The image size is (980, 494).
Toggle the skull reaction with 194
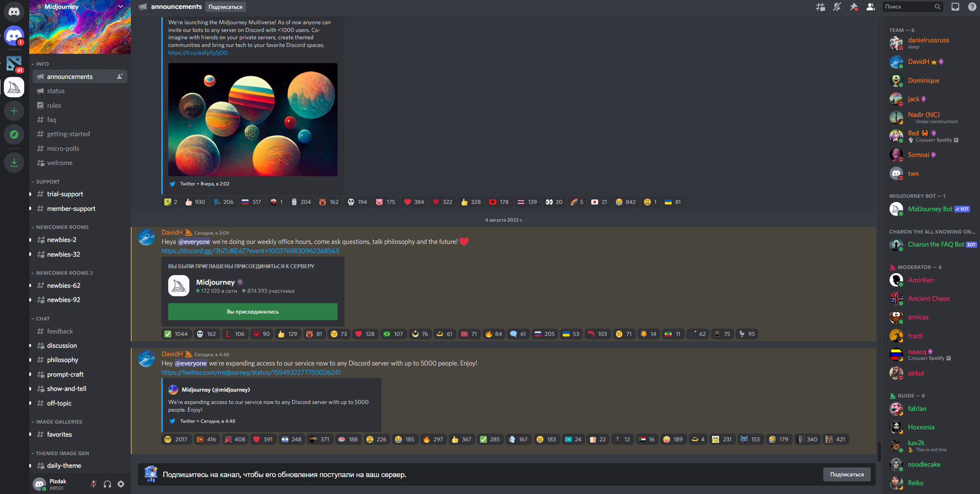point(357,202)
